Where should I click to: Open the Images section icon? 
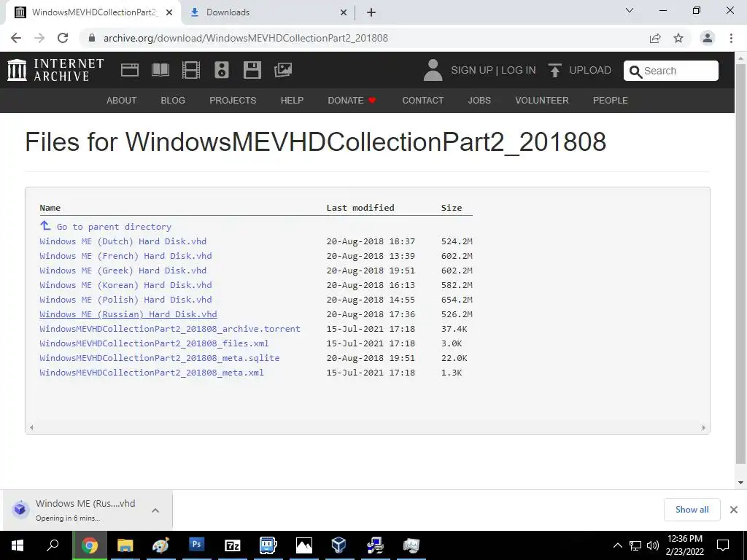pos(283,70)
